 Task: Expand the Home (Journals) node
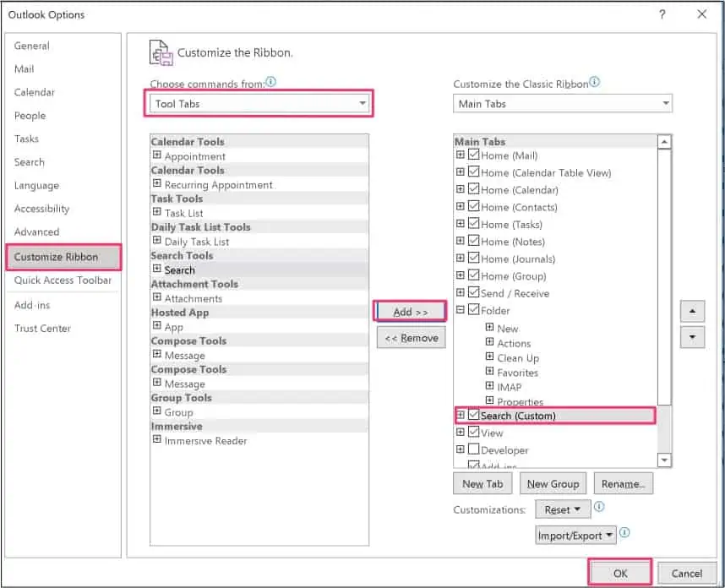pos(460,258)
